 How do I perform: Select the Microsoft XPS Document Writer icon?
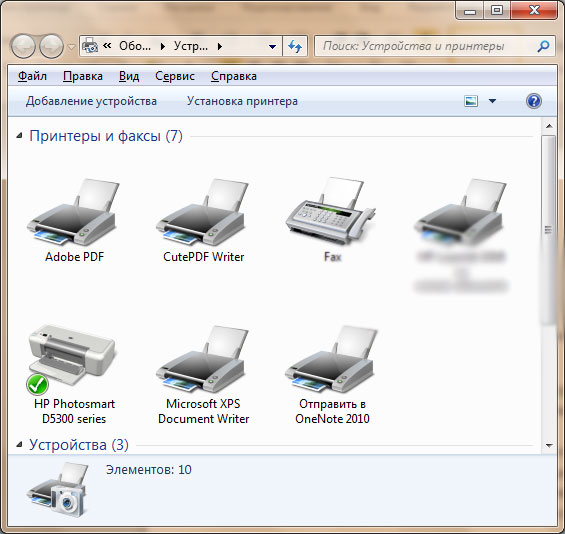click(202, 359)
